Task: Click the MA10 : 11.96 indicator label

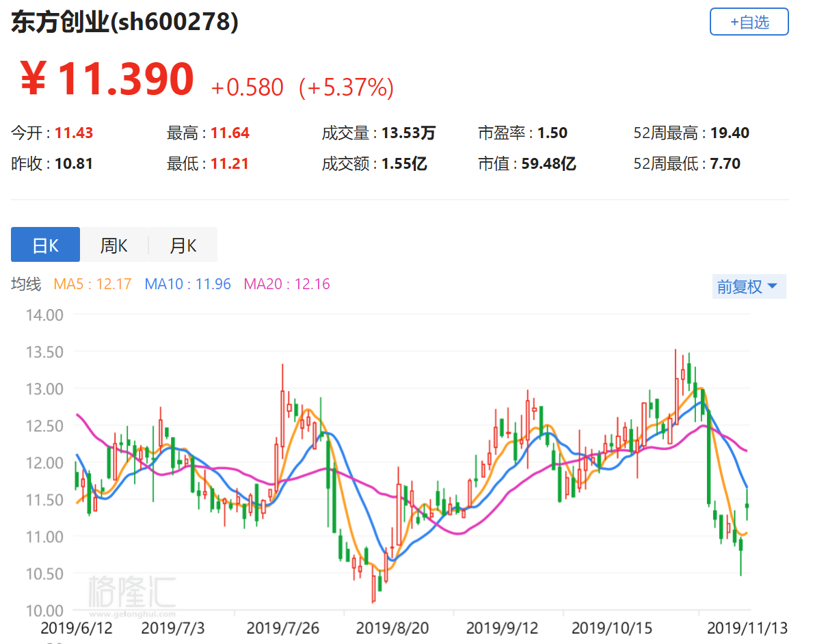Action: tap(188, 284)
